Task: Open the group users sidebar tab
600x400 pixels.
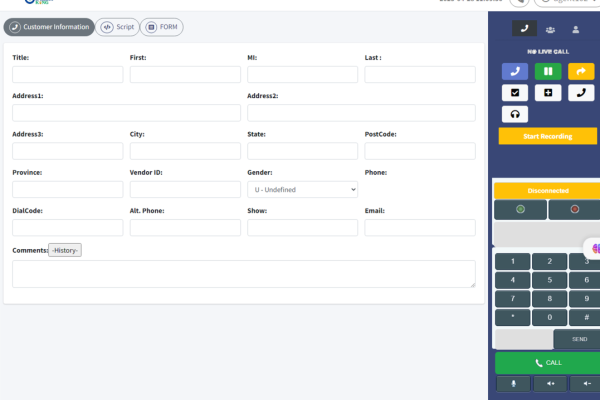Action: pyautogui.click(x=550, y=29)
